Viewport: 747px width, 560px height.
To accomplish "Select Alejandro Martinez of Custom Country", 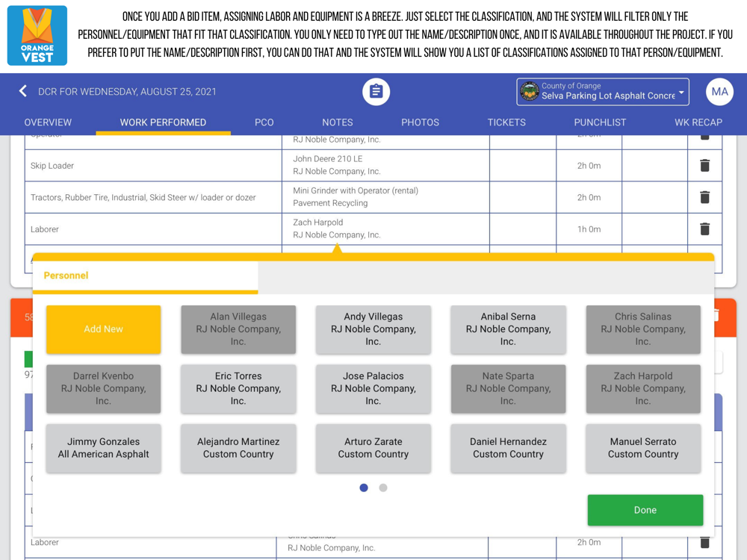I will tap(238, 448).
